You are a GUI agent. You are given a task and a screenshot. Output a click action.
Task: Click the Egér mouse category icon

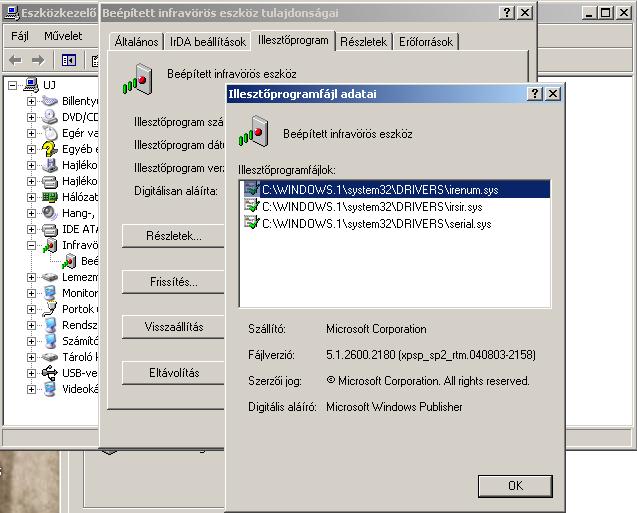point(50,133)
